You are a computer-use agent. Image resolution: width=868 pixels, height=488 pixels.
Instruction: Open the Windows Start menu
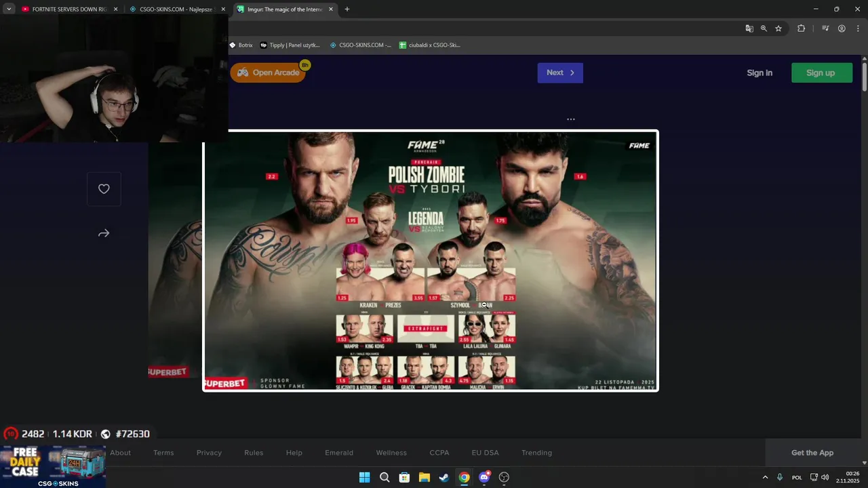[x=364, y=477]
